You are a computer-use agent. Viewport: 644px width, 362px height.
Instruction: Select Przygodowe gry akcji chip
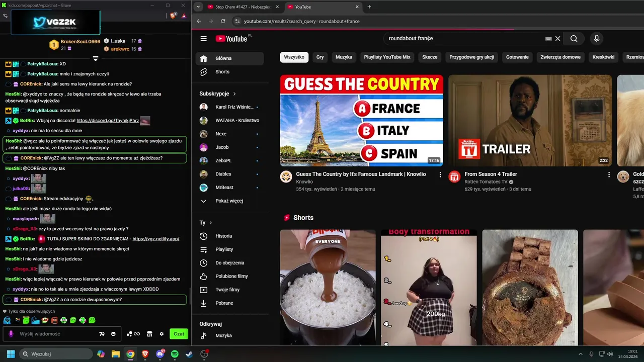pos(471,57)
